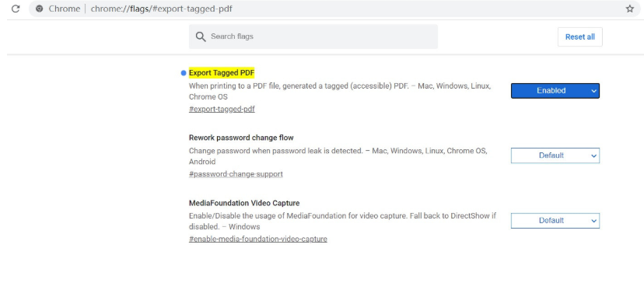Follow the #export-tagged-pdf anchor link
This screenshot has width=644, height=283.
(222, 110)
